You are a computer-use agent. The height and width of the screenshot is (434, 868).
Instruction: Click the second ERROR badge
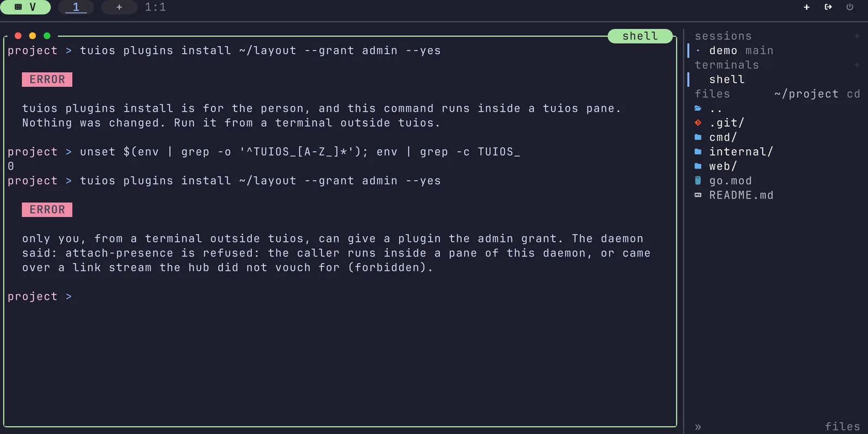tap(47, 209)
